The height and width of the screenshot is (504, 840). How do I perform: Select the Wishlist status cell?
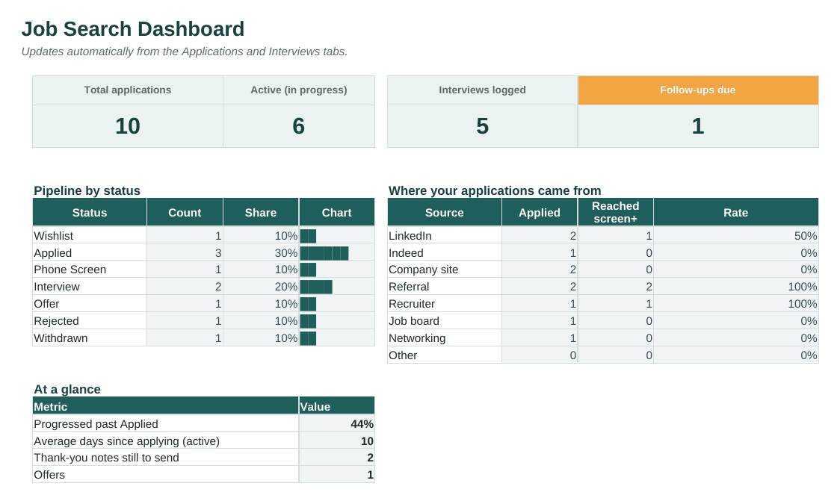point(90,235)
